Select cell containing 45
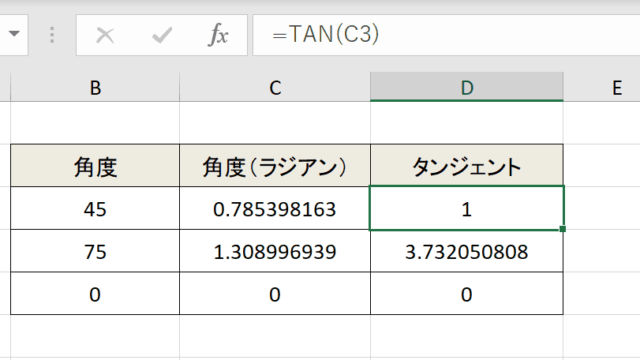640x360 pixels. (95, 208)
